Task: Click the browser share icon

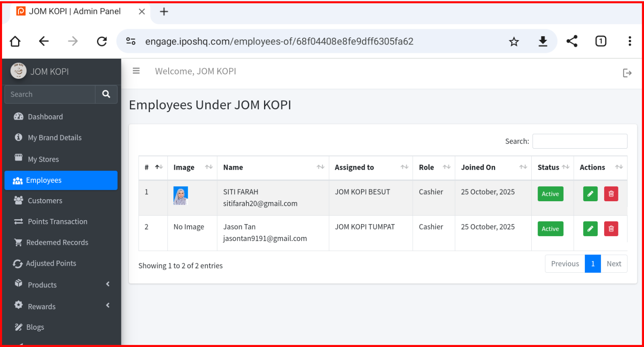Action: [x=572, y=41]
